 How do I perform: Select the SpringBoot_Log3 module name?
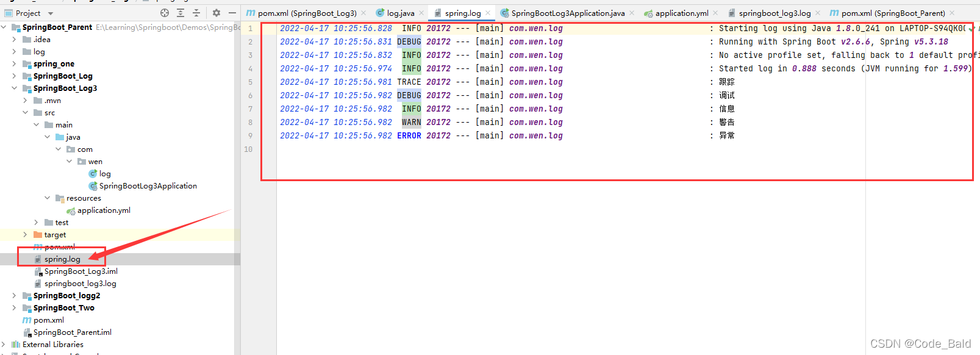click(65, 88)
